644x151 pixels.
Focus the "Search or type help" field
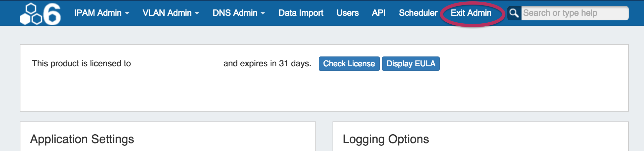[574, 13]
